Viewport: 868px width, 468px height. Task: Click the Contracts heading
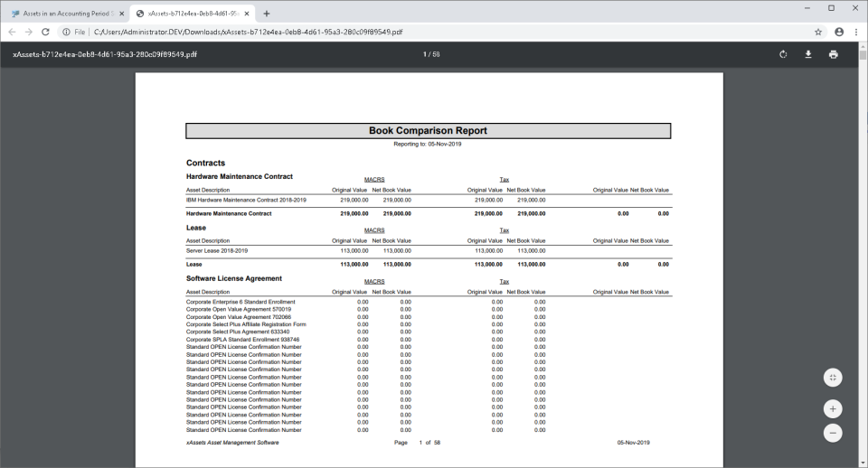click(205, 163)
